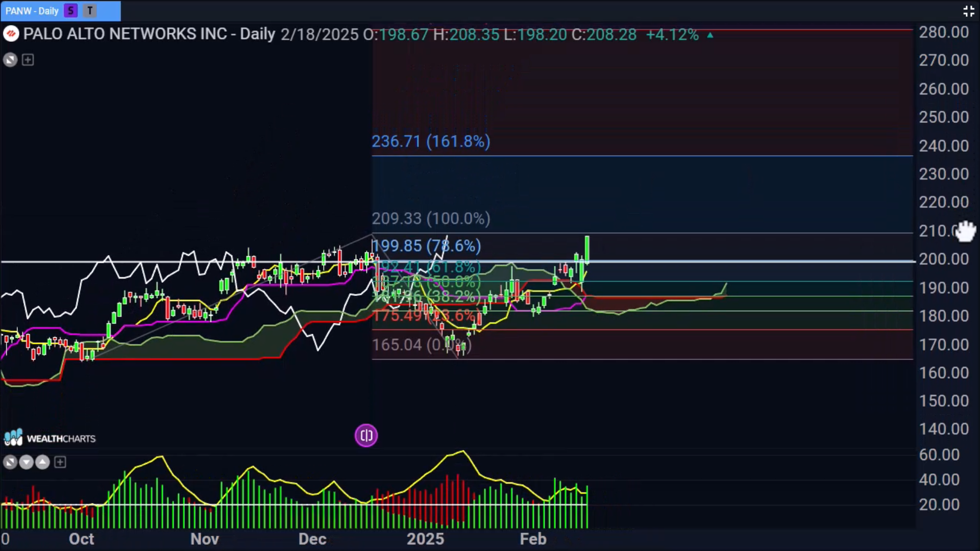Click the 200.00 price axis label
980x551 pixels.
tap(944, 259)
